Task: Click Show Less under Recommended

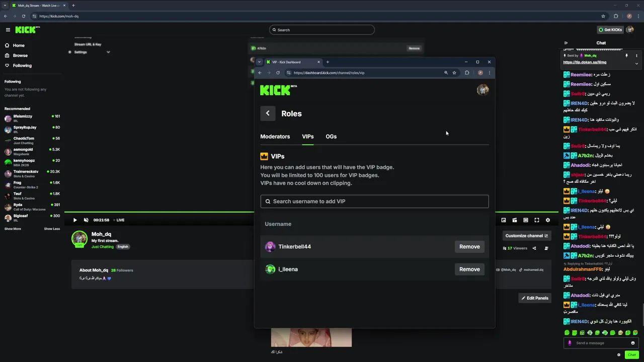Action: point(52,229)
